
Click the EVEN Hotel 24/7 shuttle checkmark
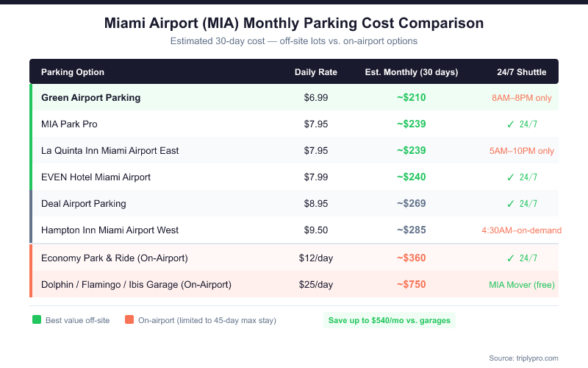click(510, 177)
